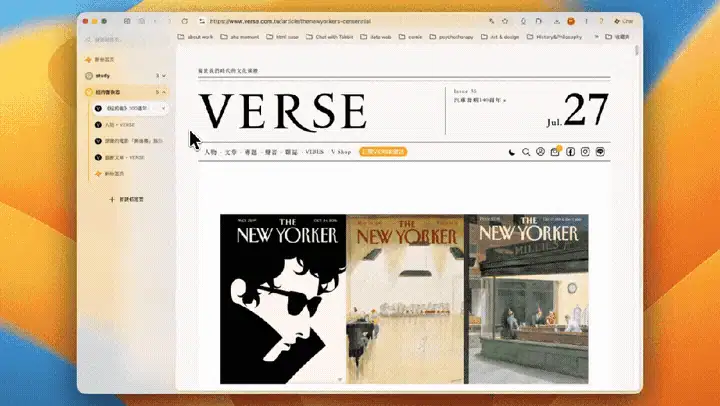The height and width of the screenshot is (406, 720).
Task: Open the 'comic' bookmark folder
Action: (x=411, y=37)
